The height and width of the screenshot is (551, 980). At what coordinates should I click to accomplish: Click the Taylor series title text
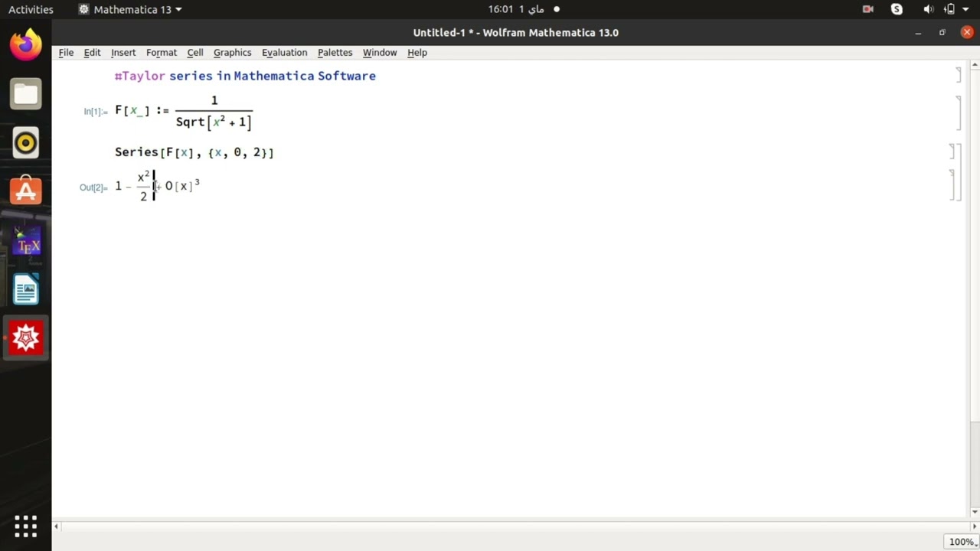[245, 76]
